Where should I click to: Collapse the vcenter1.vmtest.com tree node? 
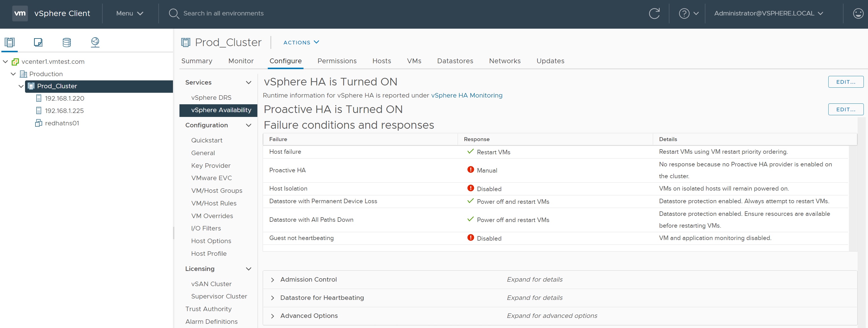pyautogui.click(x=5, y=62)
